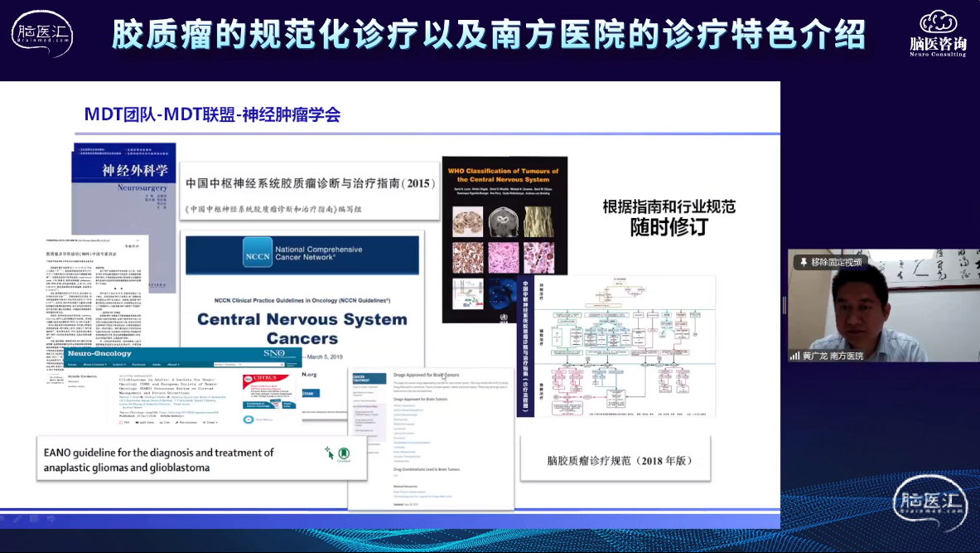Click the 脑胶质瘤诊疗规范 (2018年版) label
Image resolution: width=980 pixels, height=553 pixels.
[620, 460]
